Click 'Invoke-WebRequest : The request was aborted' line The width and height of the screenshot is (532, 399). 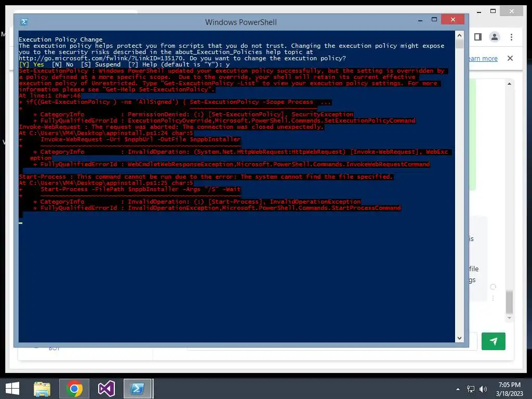click(171, 127)
